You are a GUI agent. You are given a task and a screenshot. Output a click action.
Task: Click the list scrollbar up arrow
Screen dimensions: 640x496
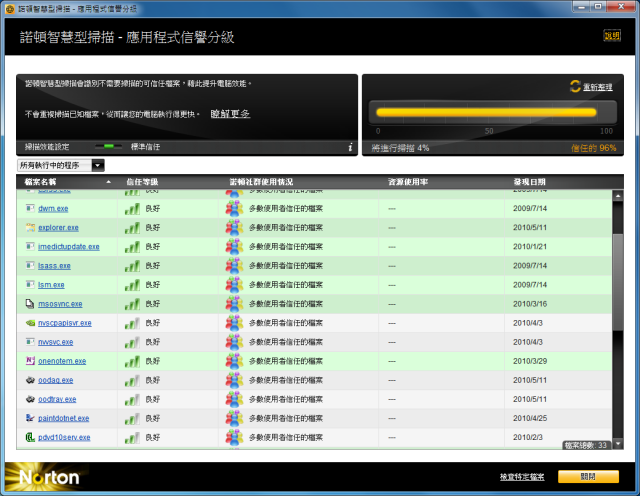pyautogui.click(x=618, y=196)
